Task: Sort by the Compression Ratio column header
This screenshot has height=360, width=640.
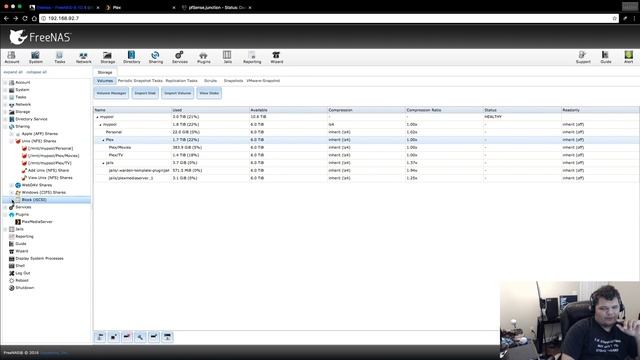Action: click(x=444, y=110)
